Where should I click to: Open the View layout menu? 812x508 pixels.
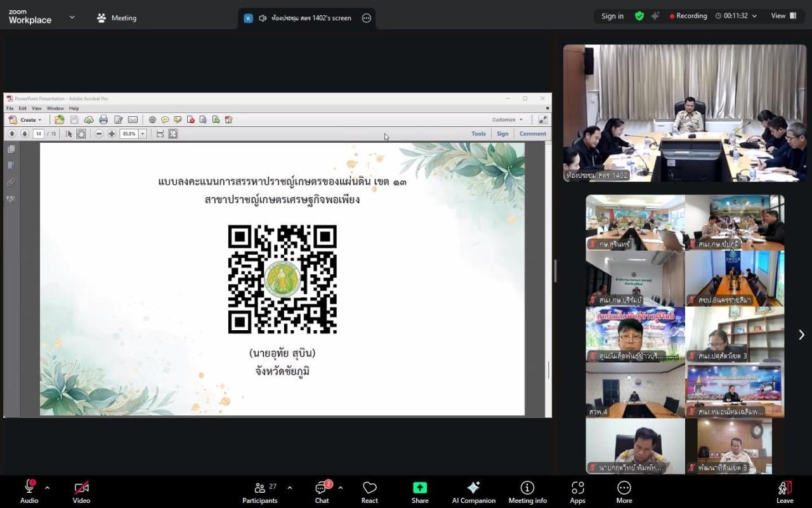coord(784,16)
